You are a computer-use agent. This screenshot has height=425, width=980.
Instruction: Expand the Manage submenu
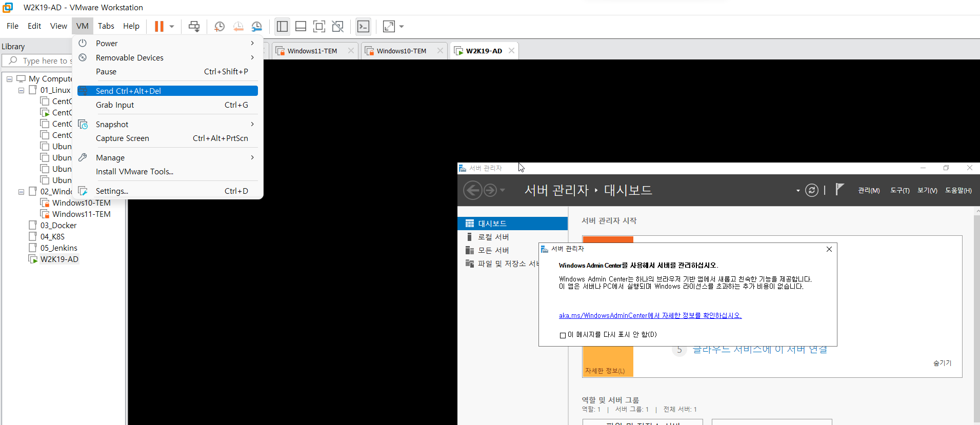168,157
